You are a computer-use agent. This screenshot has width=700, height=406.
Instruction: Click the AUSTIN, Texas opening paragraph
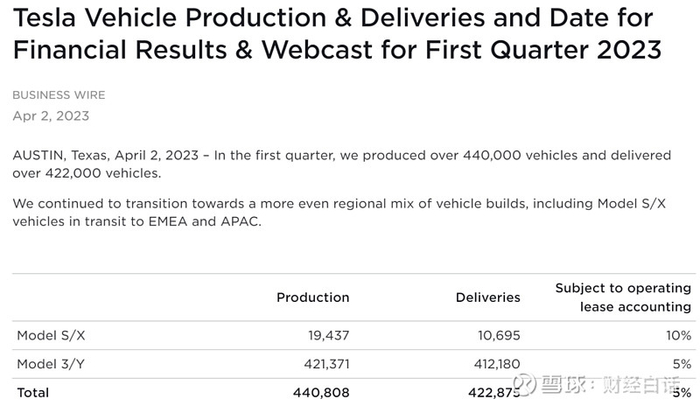pyautogui.click(x=341, y=164)
